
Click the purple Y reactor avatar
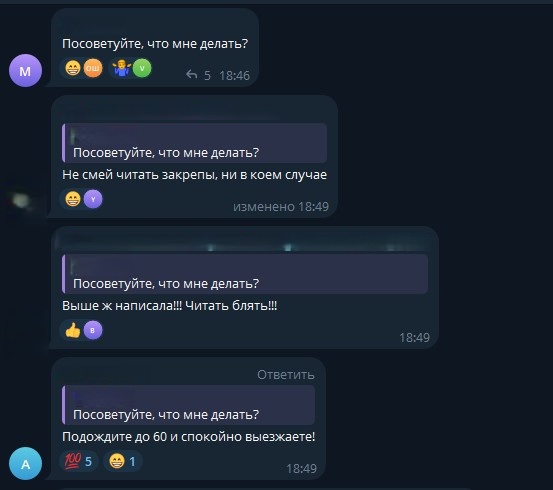coord(93,199)
